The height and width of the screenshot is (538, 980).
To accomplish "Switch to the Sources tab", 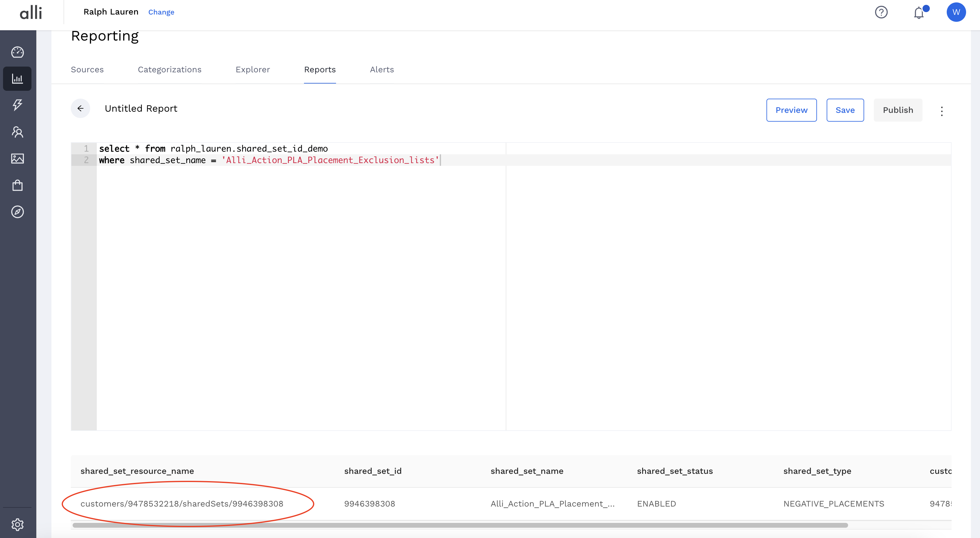I will [87, 69].
